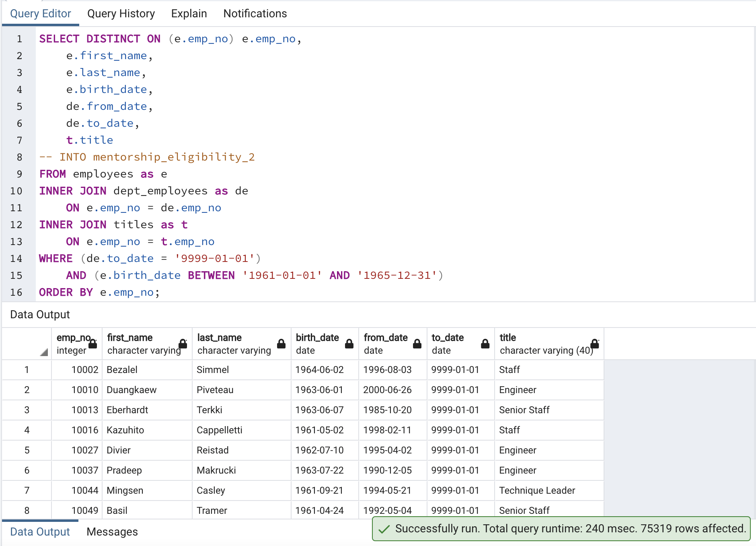Switch to the Messages tab
The width and height of the screenshot is (756, 546).
point(112,532)
